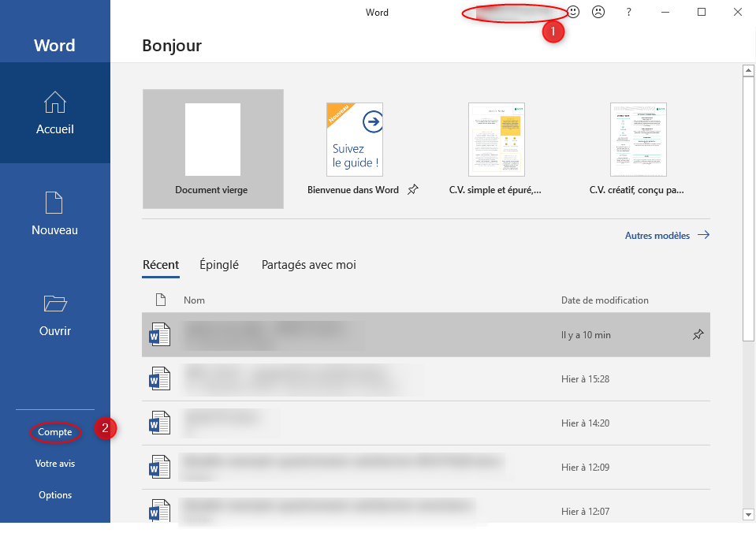Create a Document vierge
Screen dimensions: 756x533
(x=213, y=148)
